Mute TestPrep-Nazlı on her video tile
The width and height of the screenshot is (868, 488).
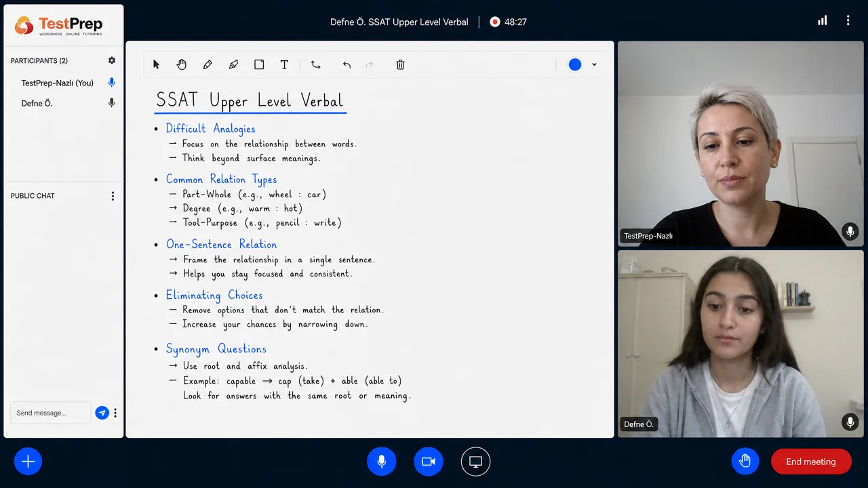point(850,232)
